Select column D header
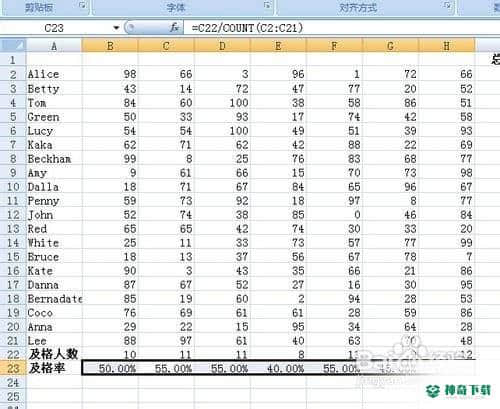The width and height of the screenshot is (500, 409). point(222,46)
